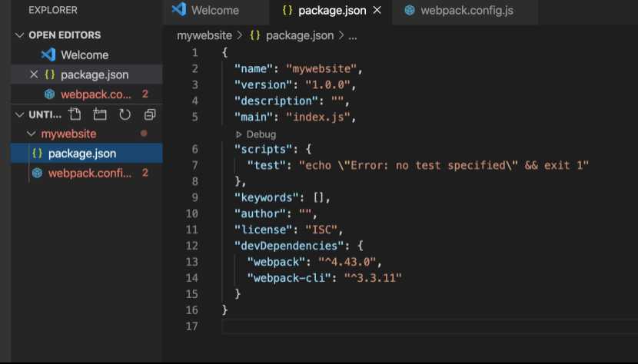The image size is (638, 364).
Task: Click the "webpack-cli" key on line 14
Action: (x=289, y=278)
